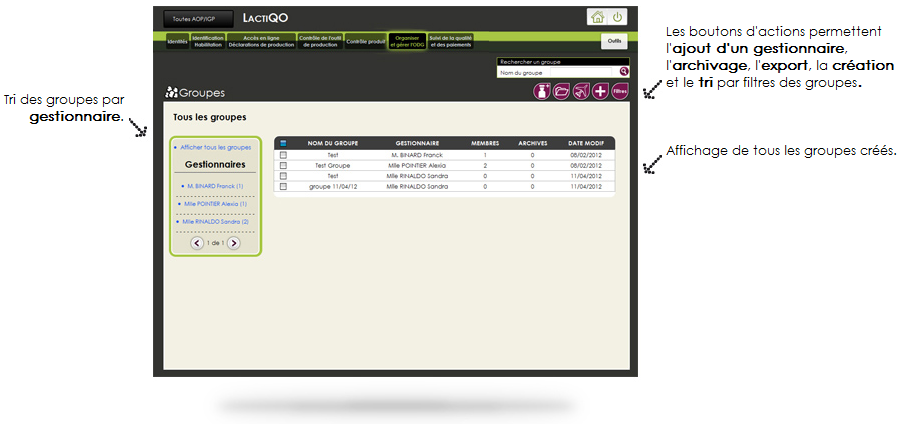Image resolution: width=906 pixels, height=424 pixels.
Task: Click the Home icon in the header
Action: (597, 17)
